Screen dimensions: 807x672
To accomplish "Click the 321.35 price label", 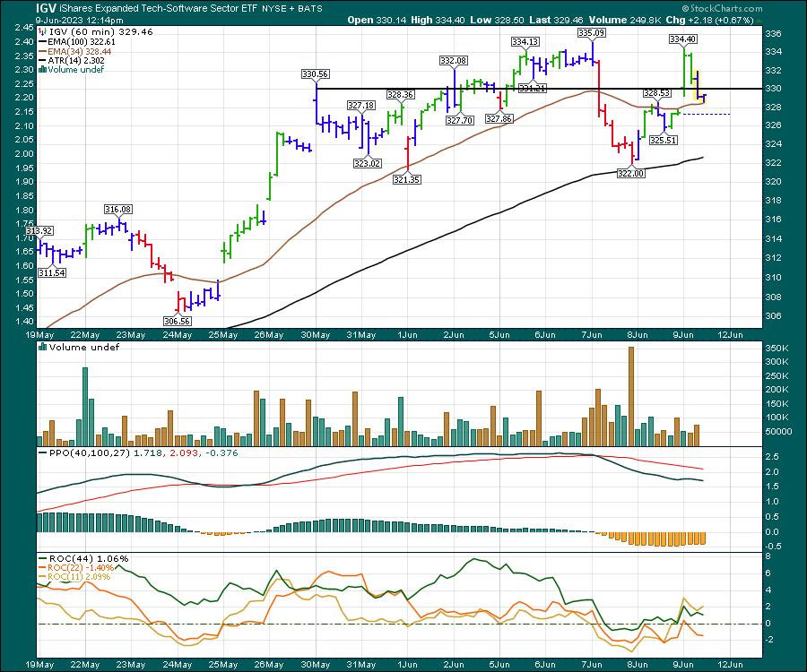I will tap(408, 179).
